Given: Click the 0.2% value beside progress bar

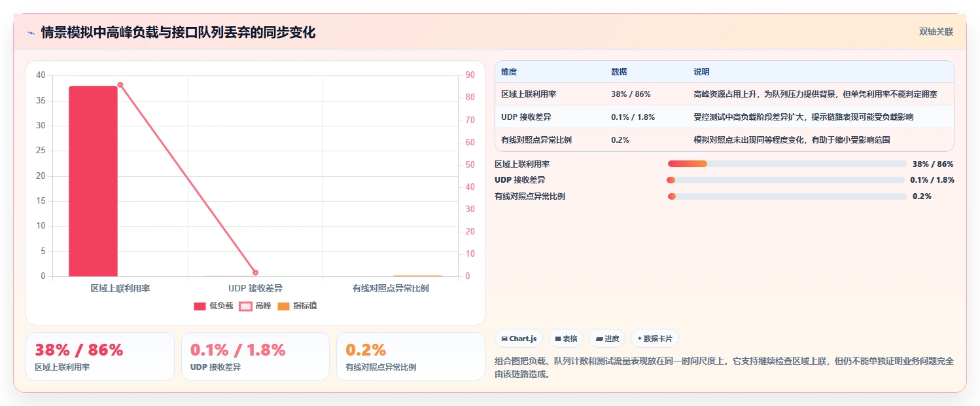Looking at the screenshot, I should (922, 196).
